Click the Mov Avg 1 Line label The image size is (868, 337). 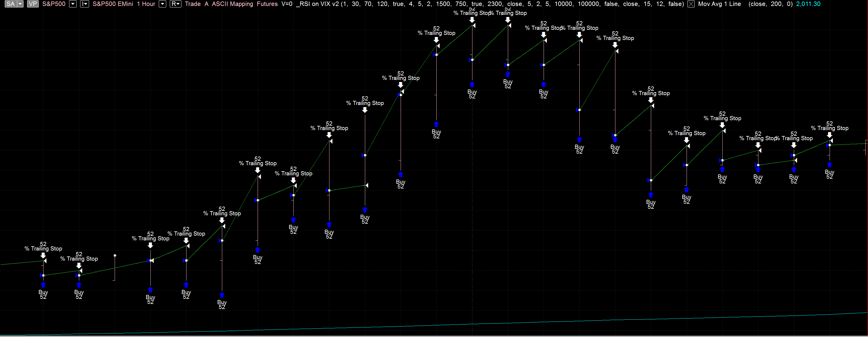(719, 4)
